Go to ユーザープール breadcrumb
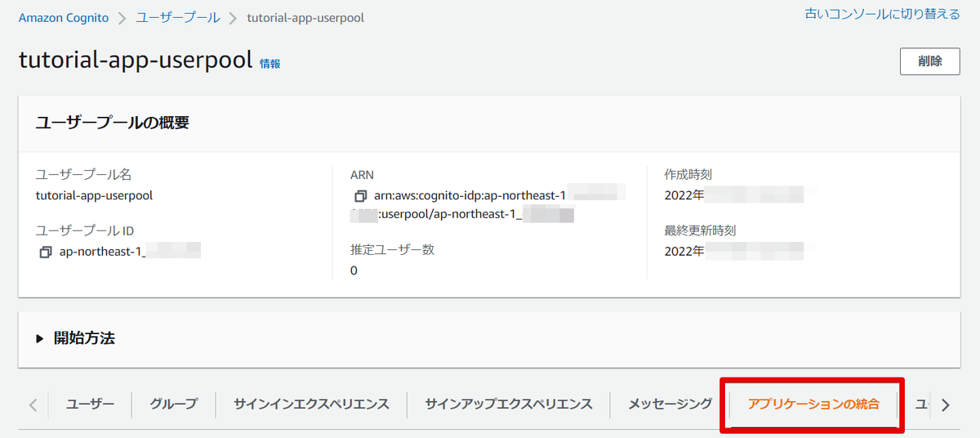 point(178,18)
